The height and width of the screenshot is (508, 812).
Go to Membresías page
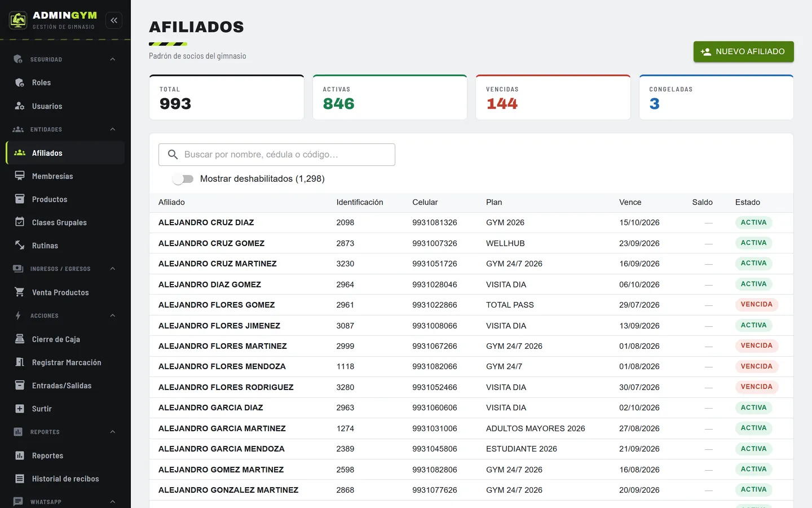point(65,176)
